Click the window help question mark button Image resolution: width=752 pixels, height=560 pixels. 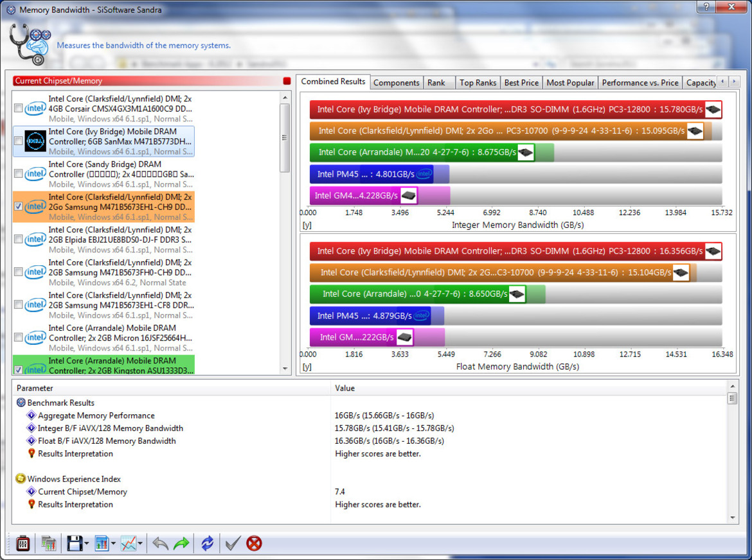(707, 6)
